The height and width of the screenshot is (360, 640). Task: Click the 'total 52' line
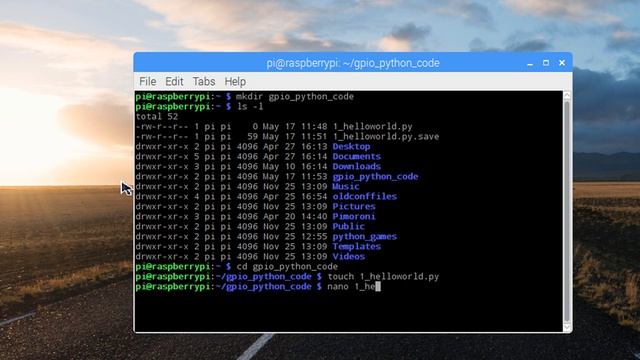157,117
